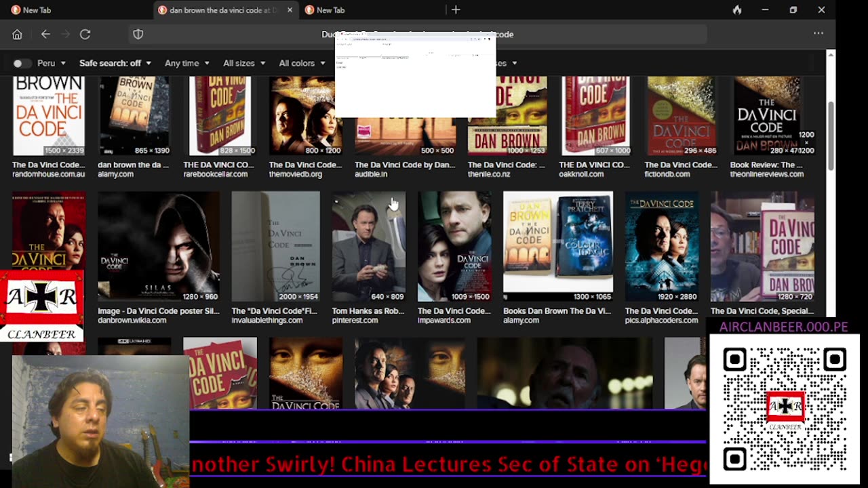Open themoviedb.org poster image

point(305,116)
